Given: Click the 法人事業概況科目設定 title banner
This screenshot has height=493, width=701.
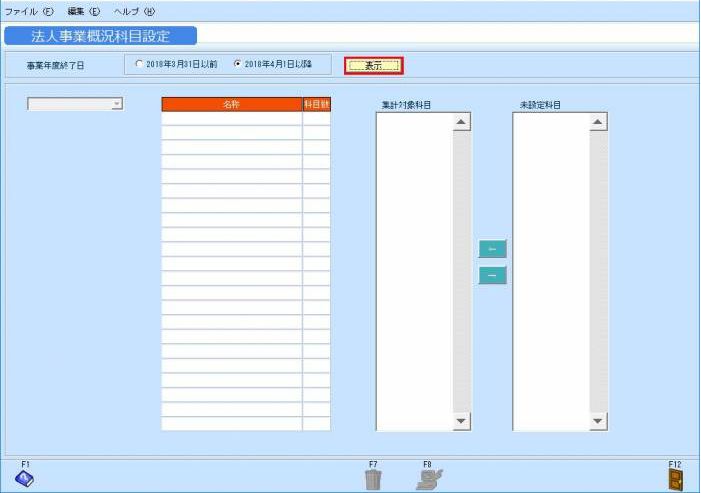Looking at the screenshot, I should tap(101, 36).
